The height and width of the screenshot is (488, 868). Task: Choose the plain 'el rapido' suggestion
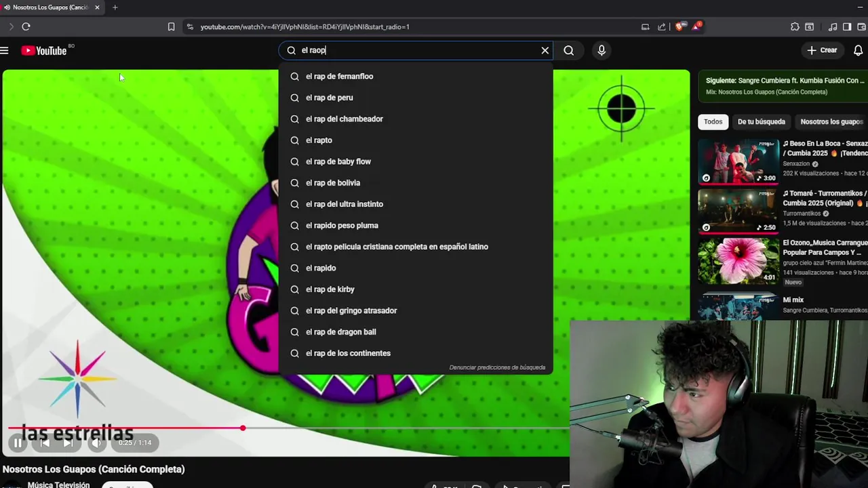[x=416, y=268]
